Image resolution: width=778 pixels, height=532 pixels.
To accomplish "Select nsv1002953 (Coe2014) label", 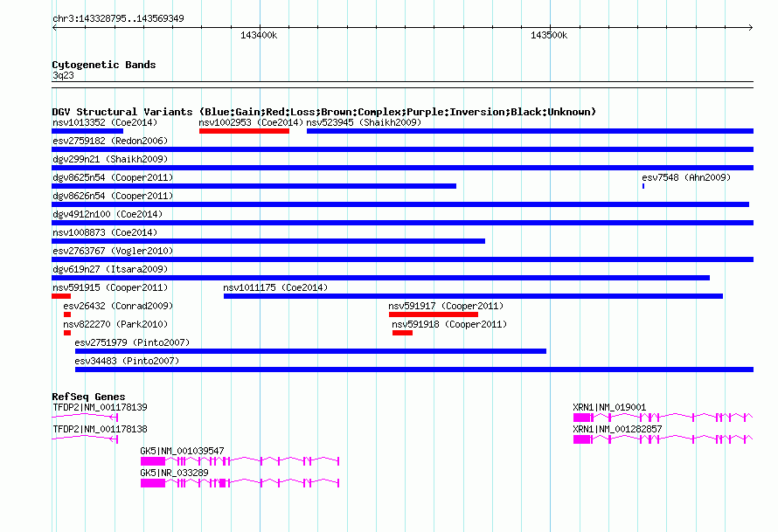I will pyautogui.click(x=251, y=122).
